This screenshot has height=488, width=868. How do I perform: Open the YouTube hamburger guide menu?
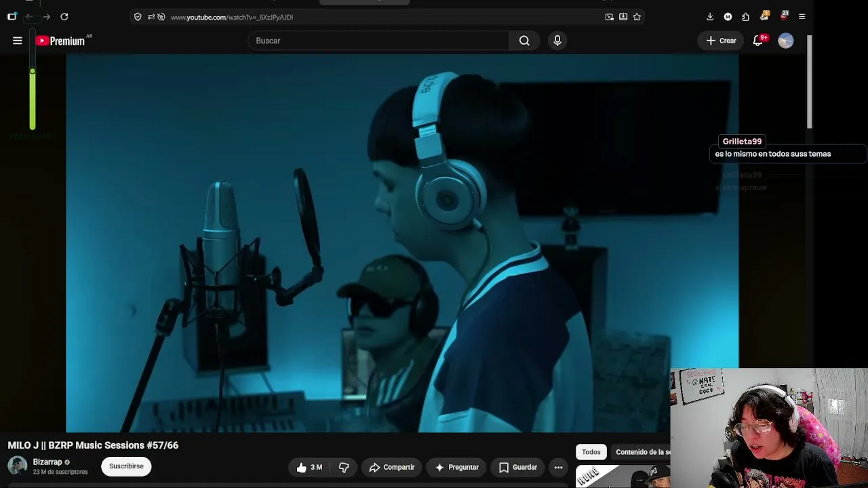(18, 41)
